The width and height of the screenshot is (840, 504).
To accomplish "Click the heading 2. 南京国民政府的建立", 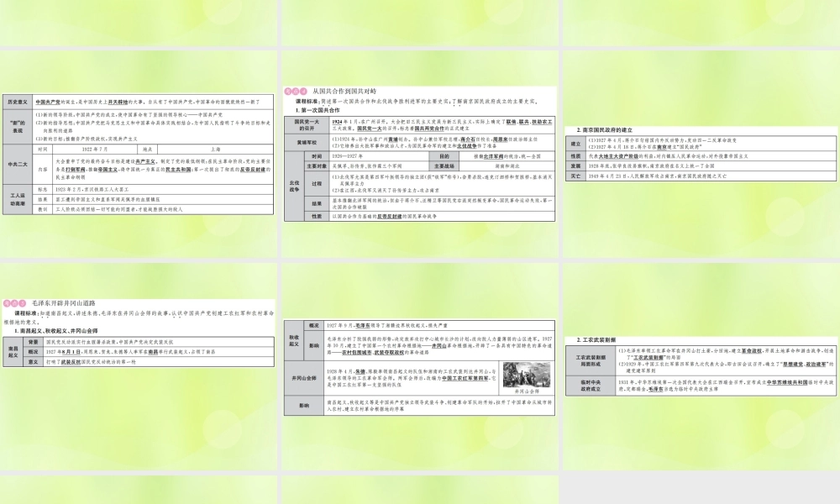I will (x=604, y=130).
